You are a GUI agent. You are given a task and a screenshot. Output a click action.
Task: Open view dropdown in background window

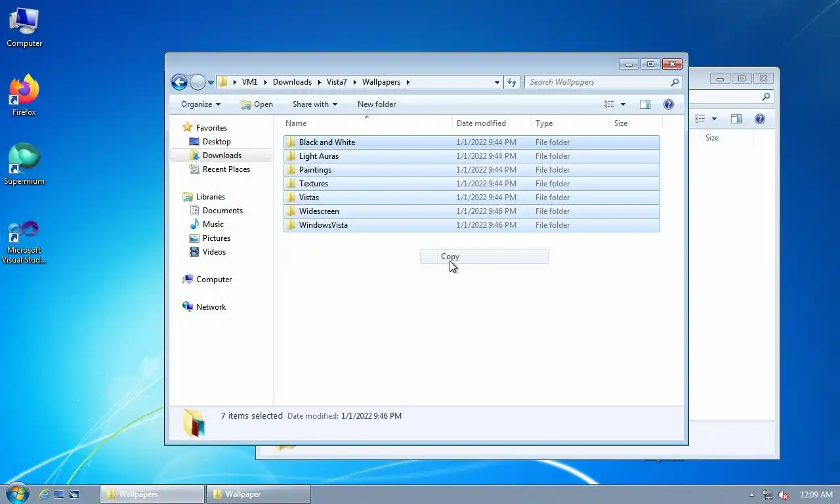tap(714, 119)
